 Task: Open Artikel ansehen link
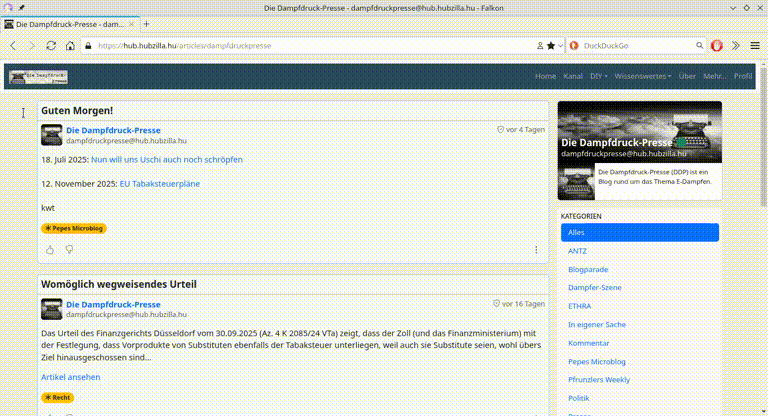point(71,377)
